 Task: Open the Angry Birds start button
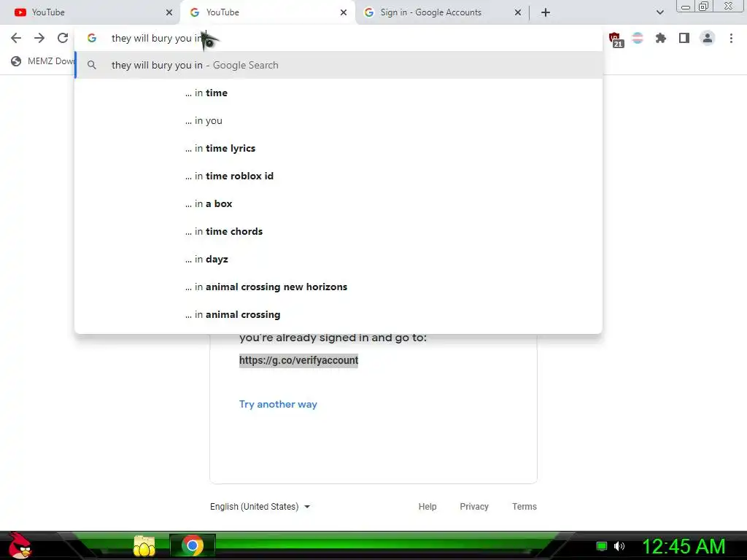[x=20, y=545]
